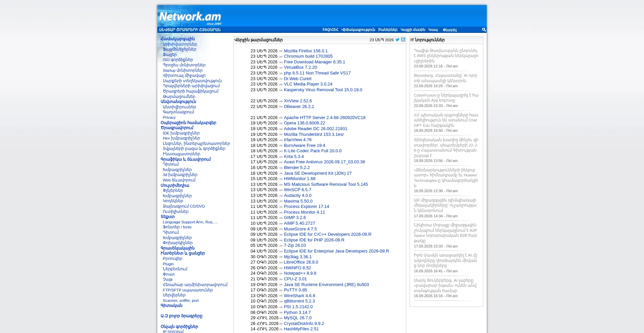Open the FAQ/ՀՏՀ menu item

pos(330,30)
